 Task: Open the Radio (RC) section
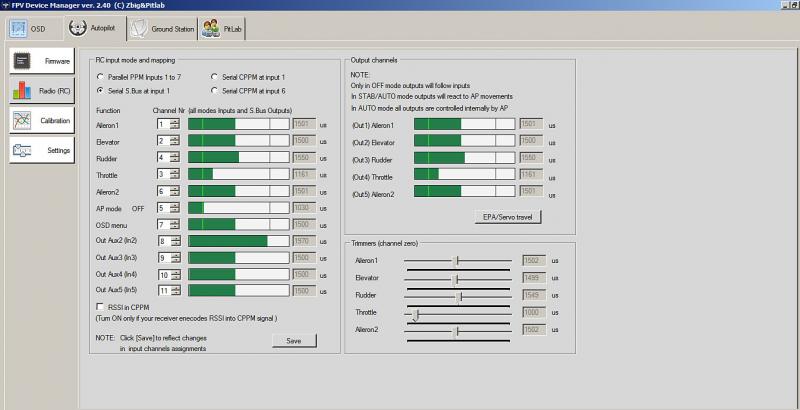tap(42, 91)
